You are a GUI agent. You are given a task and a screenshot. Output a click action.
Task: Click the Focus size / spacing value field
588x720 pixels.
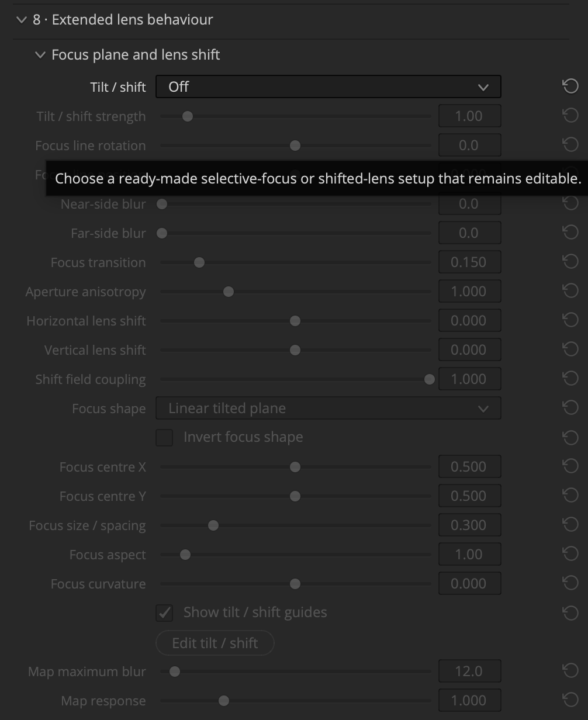[x=470, y=525]
